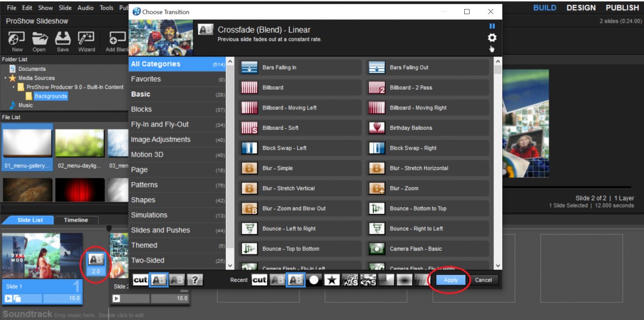644x320 pixels.
Task: Select the Block Swap - Left transition
Action: click(301, 148)
